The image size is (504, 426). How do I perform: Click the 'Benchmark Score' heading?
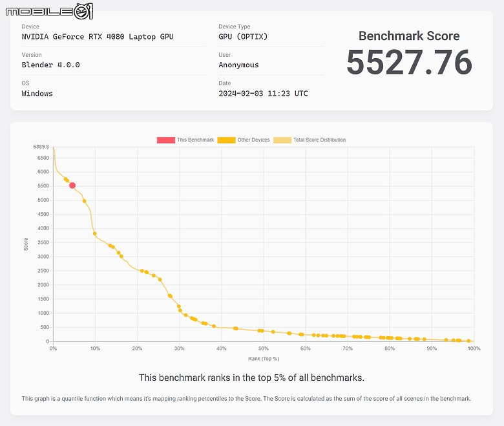click(x=409, y=36)
